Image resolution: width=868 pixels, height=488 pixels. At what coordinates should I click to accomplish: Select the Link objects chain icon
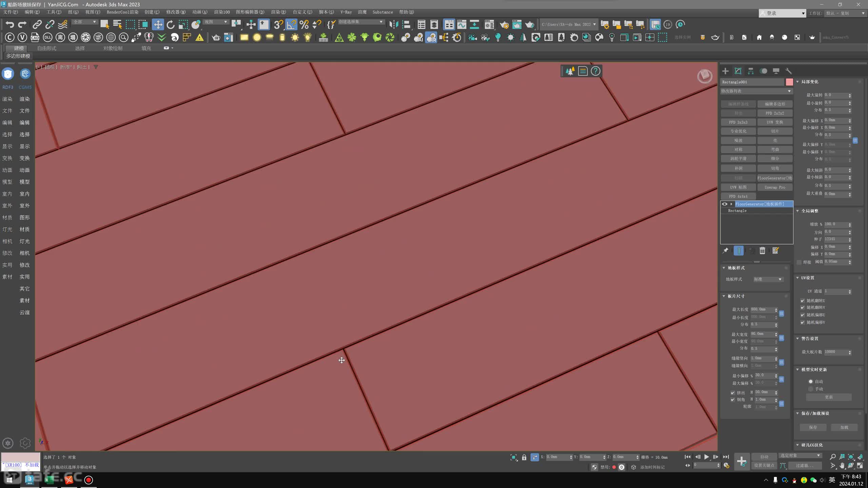tap(37, 24)
